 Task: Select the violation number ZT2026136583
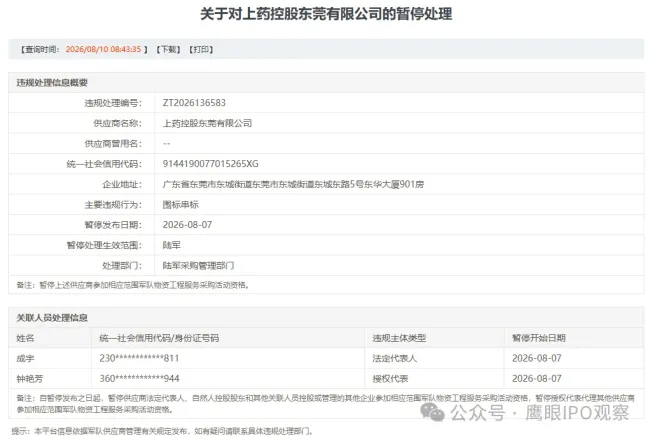[x=194, y=103]
